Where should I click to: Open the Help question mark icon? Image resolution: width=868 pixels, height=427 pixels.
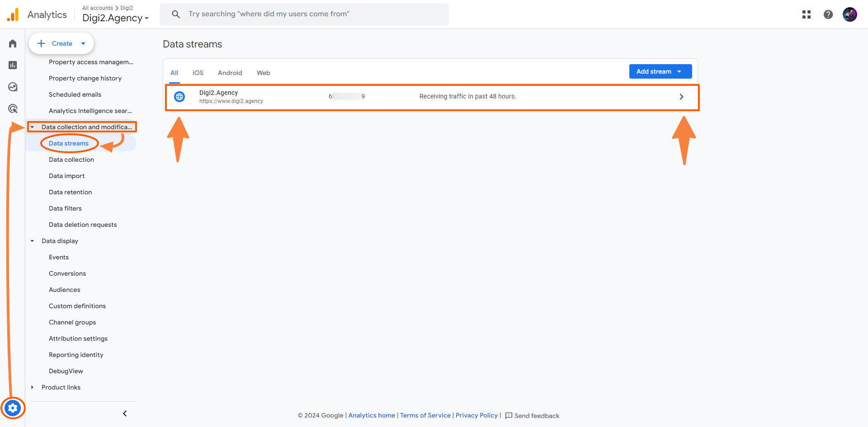pos(828,14)
